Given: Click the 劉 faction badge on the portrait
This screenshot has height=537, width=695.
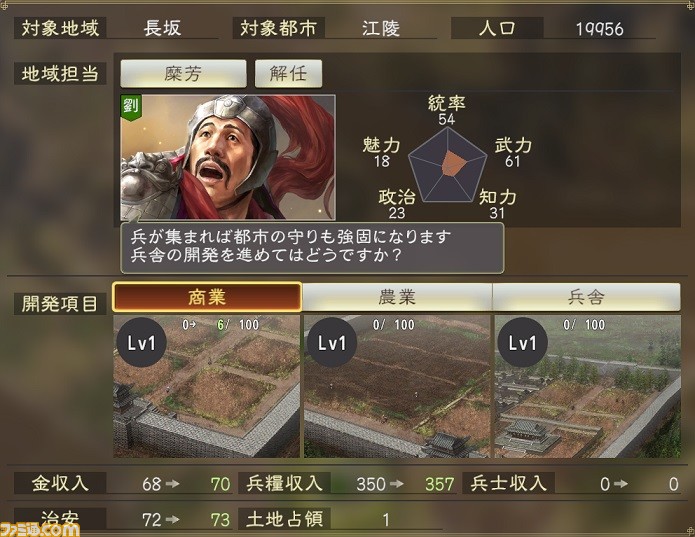Looking at the screenshot, I should 131,108.
